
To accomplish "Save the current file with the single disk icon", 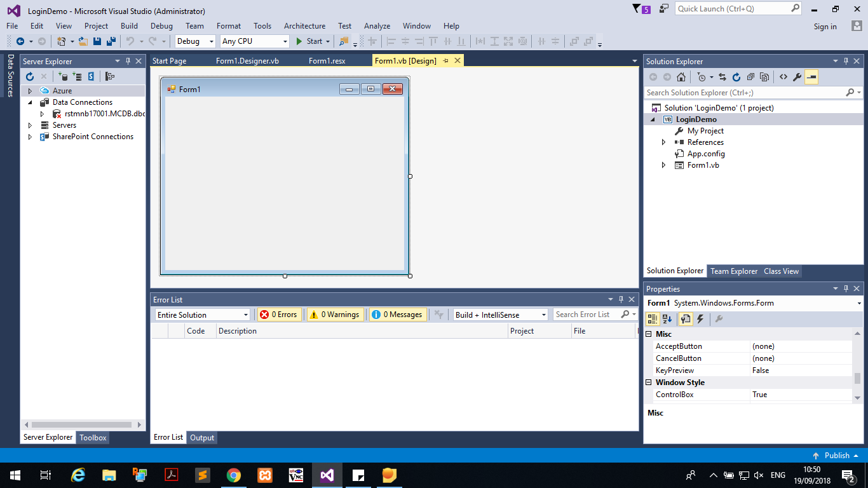I will click(x=97, y=41).
